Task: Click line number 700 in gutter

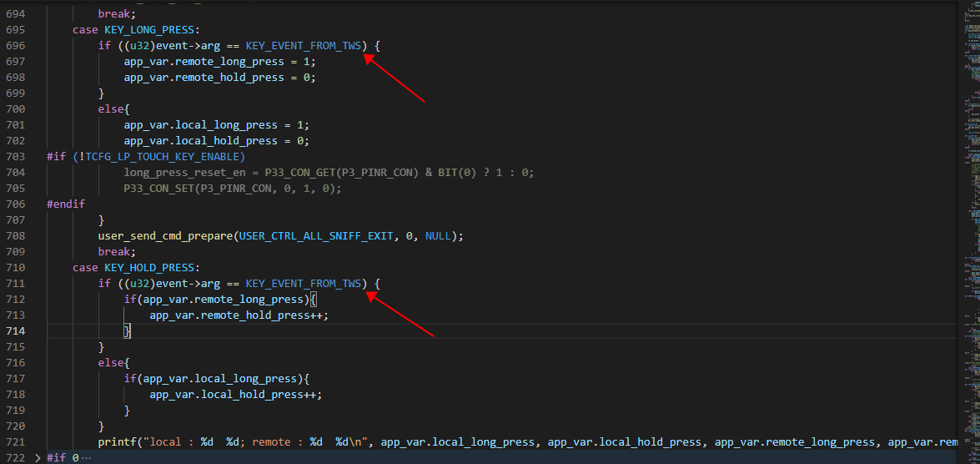Action: [15, 108]
